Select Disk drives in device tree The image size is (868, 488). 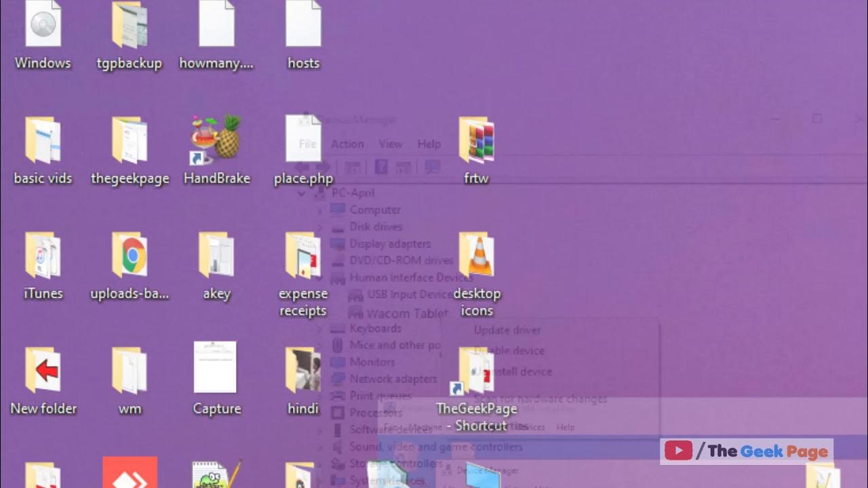(376, 226)
